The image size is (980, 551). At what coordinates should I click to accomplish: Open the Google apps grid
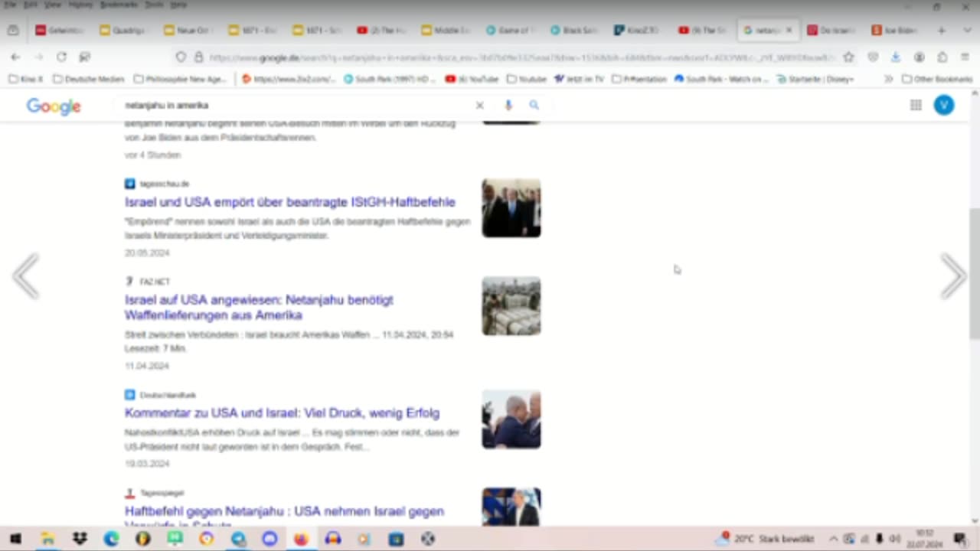(916, 106)
